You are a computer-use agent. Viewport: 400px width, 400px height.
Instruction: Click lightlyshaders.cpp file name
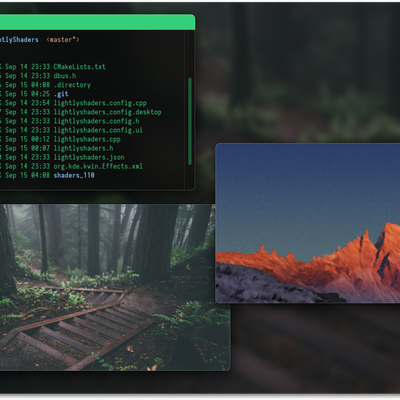pos(87,139)
